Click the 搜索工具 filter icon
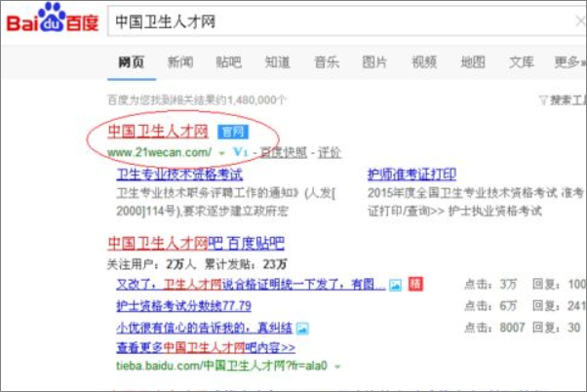 (x=543, y=100)
